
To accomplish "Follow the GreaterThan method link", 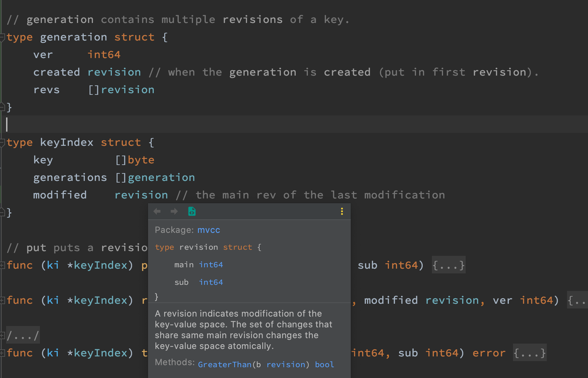I will tap(225, 365).
